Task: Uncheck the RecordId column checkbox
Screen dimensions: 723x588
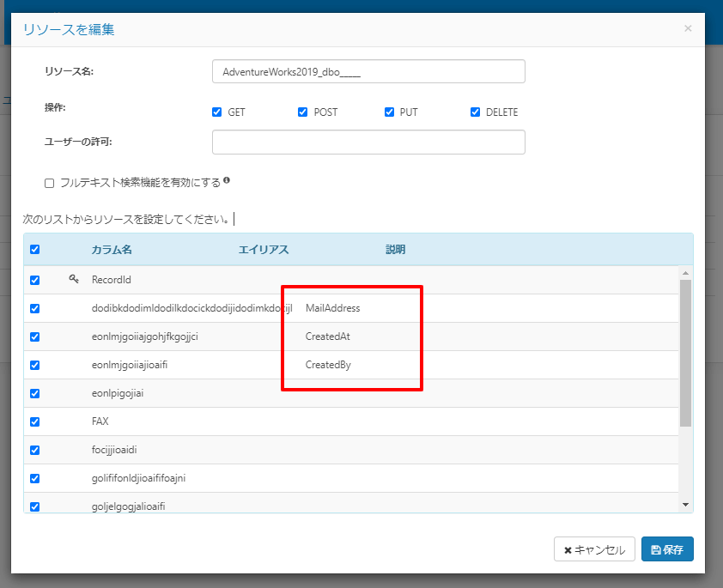Action: click(34, 280)
